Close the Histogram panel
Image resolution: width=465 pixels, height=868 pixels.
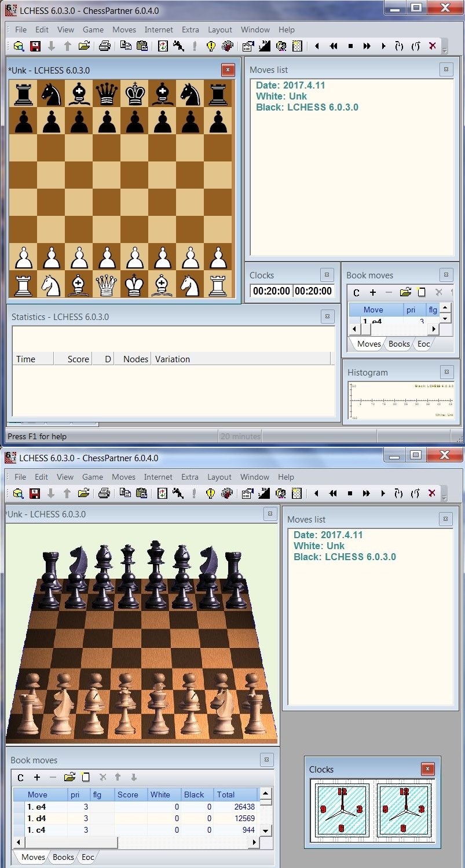coord(446,372)
